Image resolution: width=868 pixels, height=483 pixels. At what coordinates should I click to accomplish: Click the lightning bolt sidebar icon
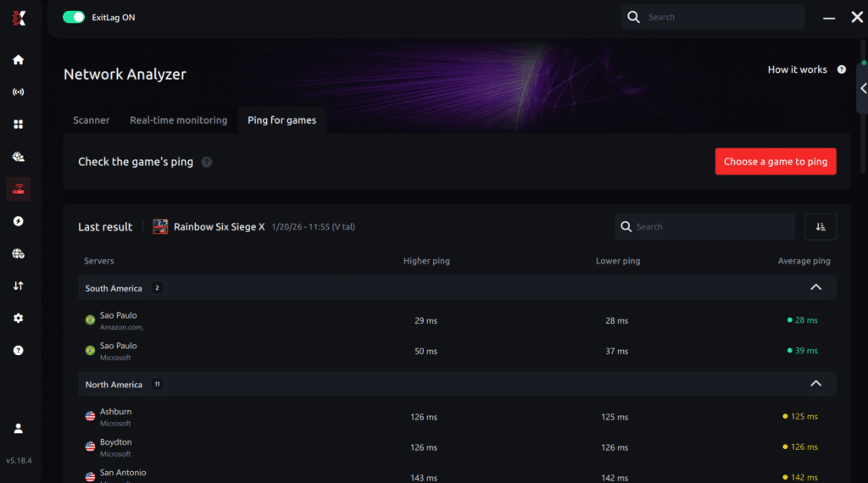(19, 221)
